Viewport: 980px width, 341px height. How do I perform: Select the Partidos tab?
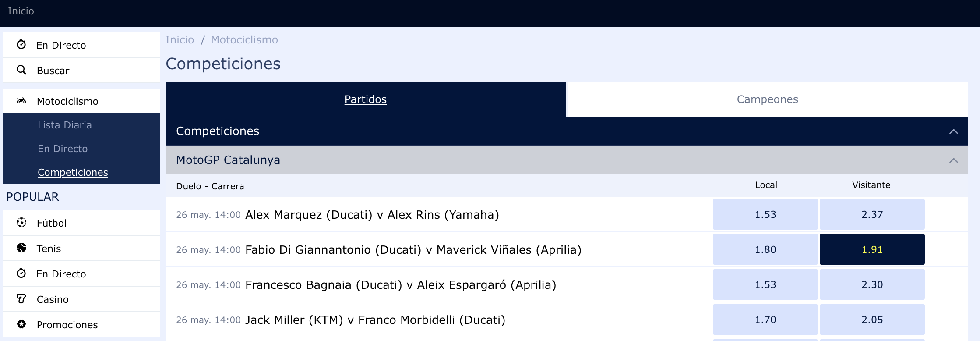366,99
